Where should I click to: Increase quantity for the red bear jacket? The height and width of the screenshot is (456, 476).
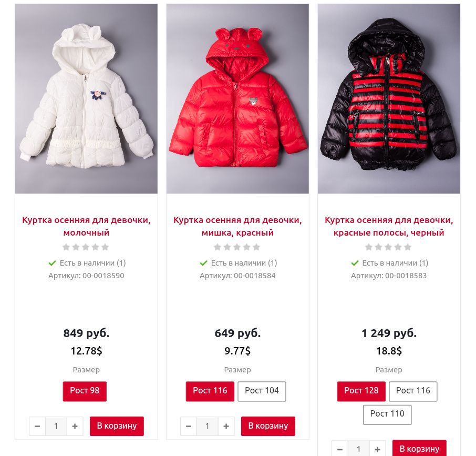click(226, 426)
